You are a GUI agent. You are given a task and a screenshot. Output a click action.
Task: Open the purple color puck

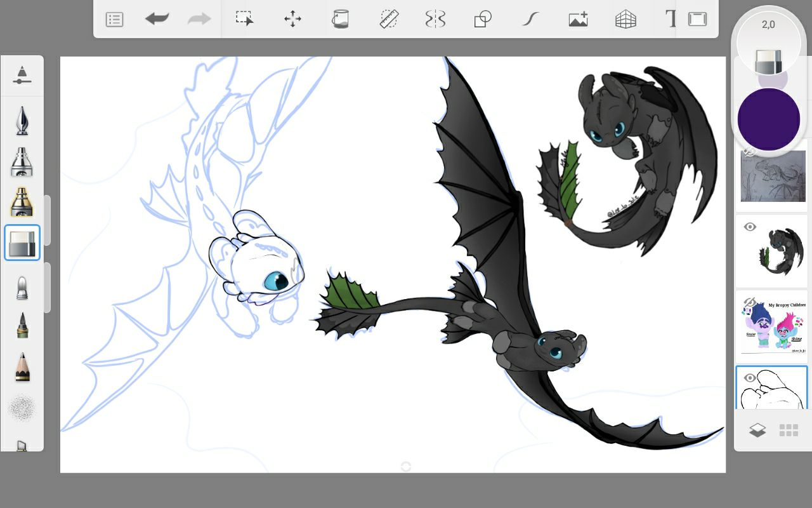tap(768, 119)
